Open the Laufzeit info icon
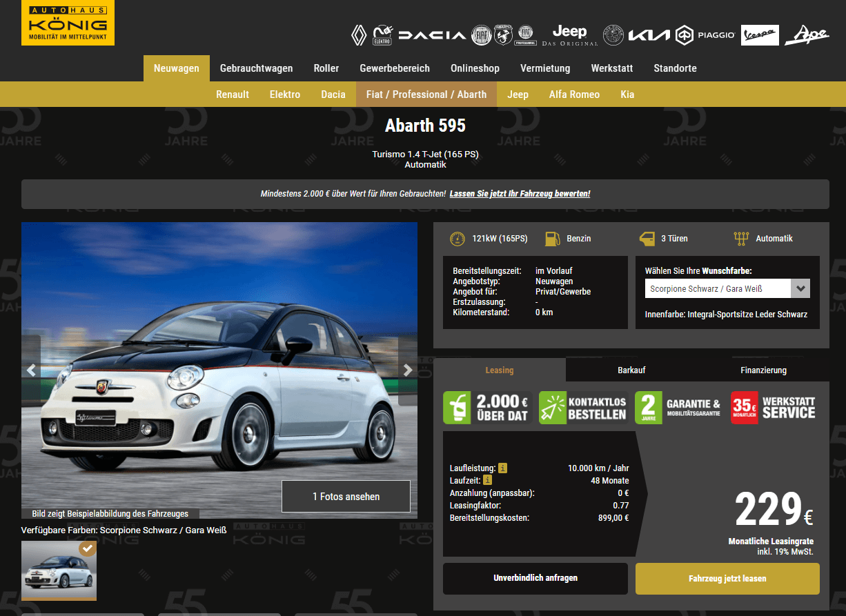 coord(487,480)
